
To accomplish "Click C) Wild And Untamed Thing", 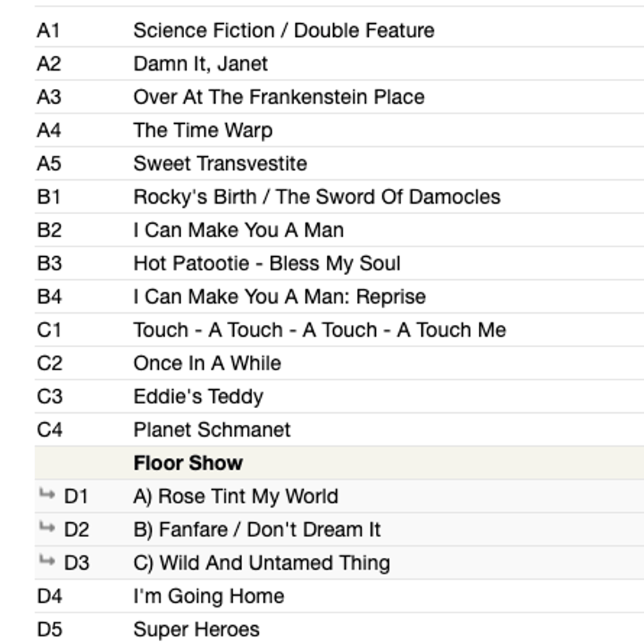I will pos(262,563).
